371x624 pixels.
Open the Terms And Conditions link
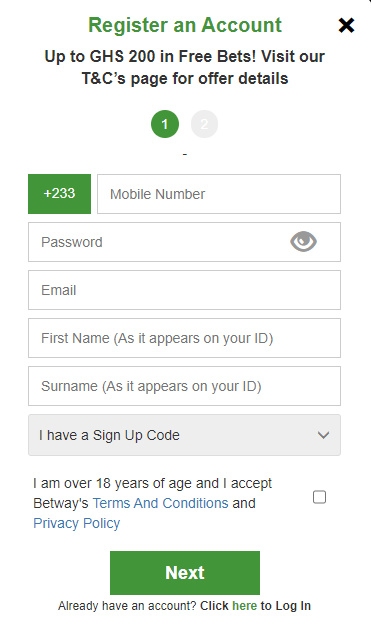(160, 503)
